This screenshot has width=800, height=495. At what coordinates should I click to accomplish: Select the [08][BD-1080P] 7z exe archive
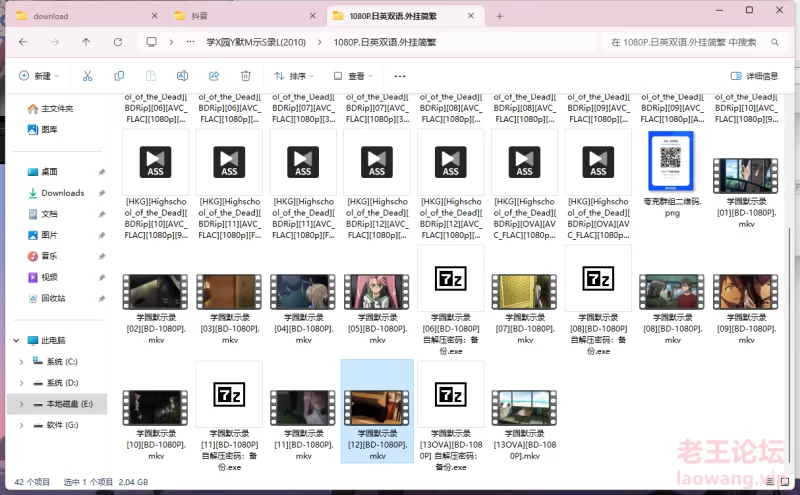(598, 301)
